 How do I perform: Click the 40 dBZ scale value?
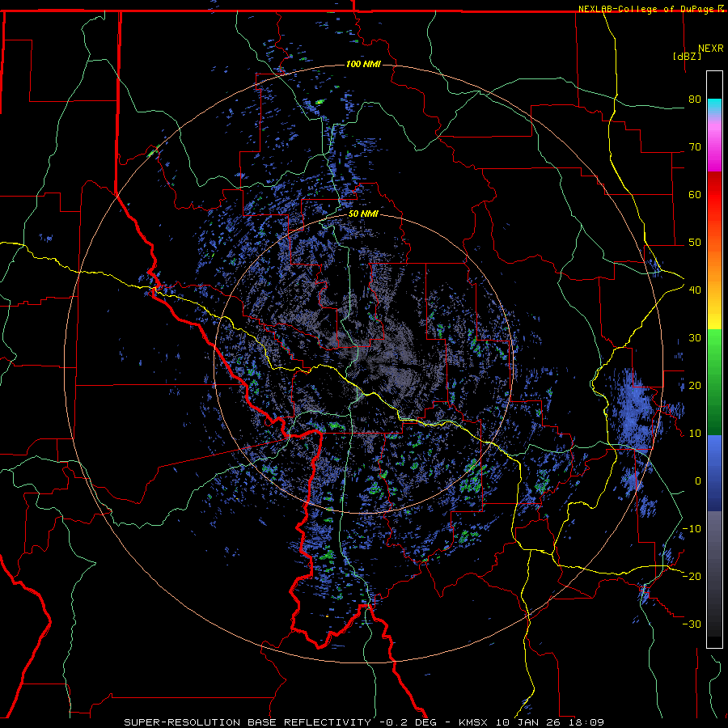695,290
